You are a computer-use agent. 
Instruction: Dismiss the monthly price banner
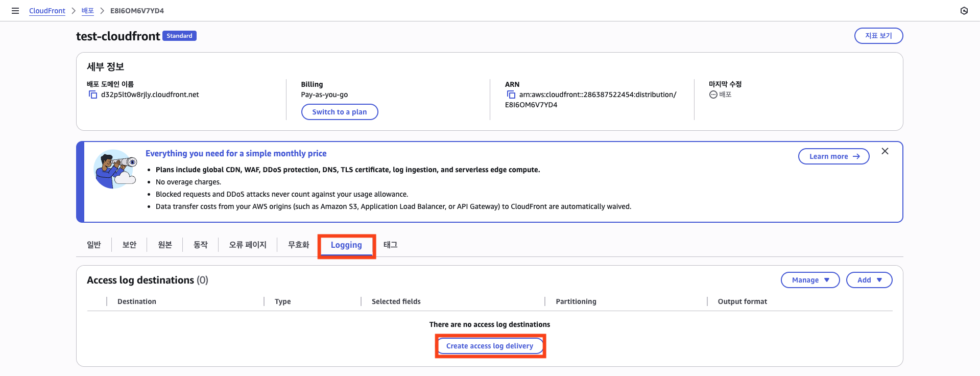tap(885, 151)
